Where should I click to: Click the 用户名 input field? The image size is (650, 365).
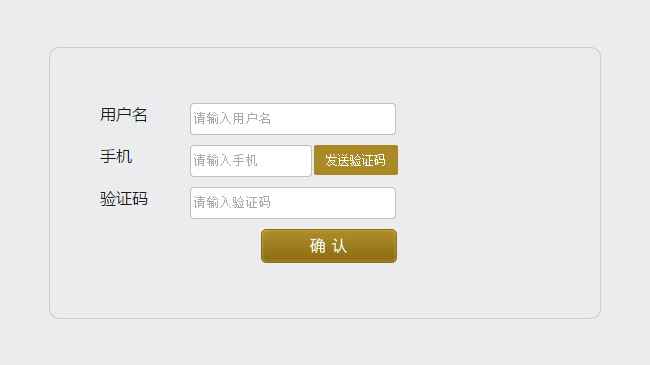293,119
